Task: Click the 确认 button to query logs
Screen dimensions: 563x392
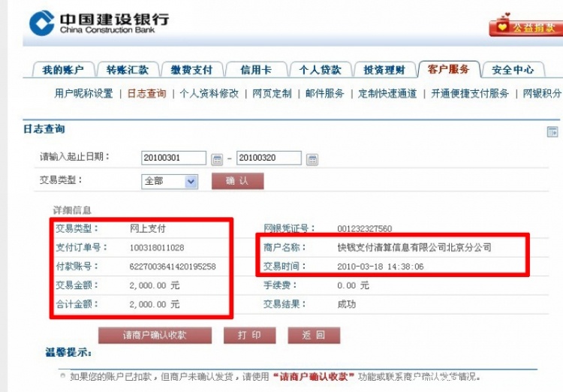Action: tap(238, 181)
